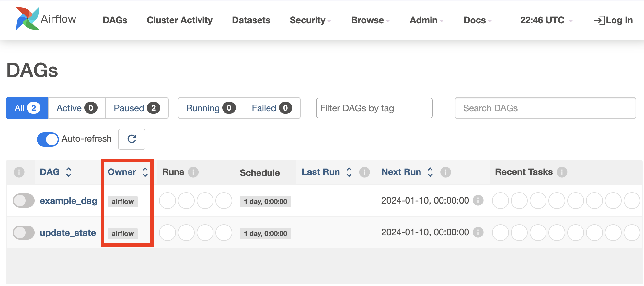Go to the DAGs navigation item
The height and width of the screenshot is (286, 644).
[x=115, y=20]
